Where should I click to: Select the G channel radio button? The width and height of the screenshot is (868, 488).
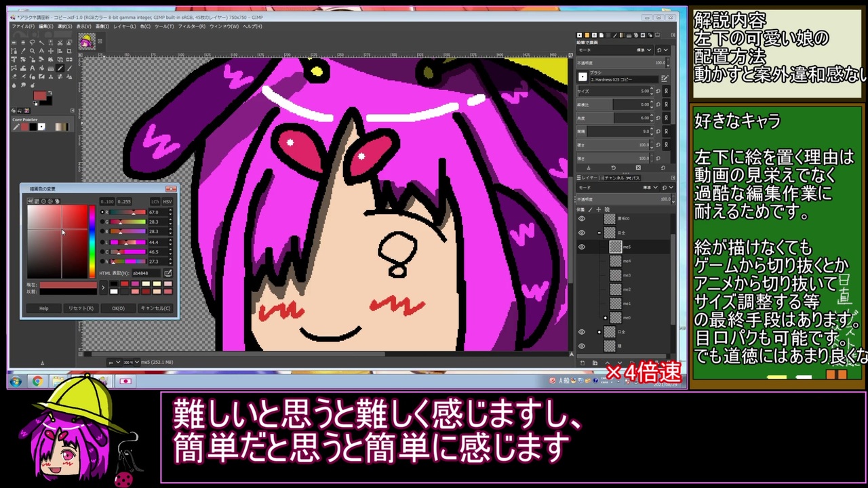click(102, 222)
